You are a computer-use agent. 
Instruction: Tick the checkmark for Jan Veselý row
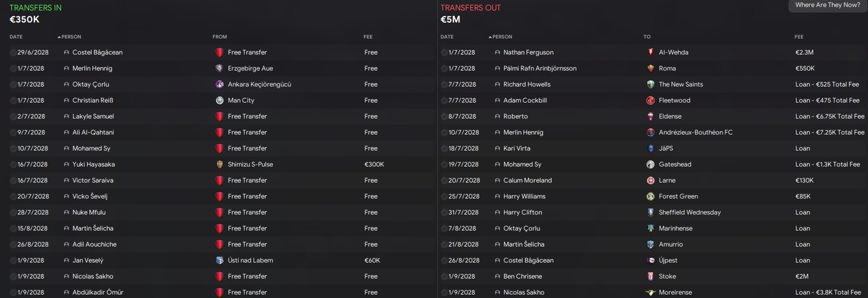(13, 260)
